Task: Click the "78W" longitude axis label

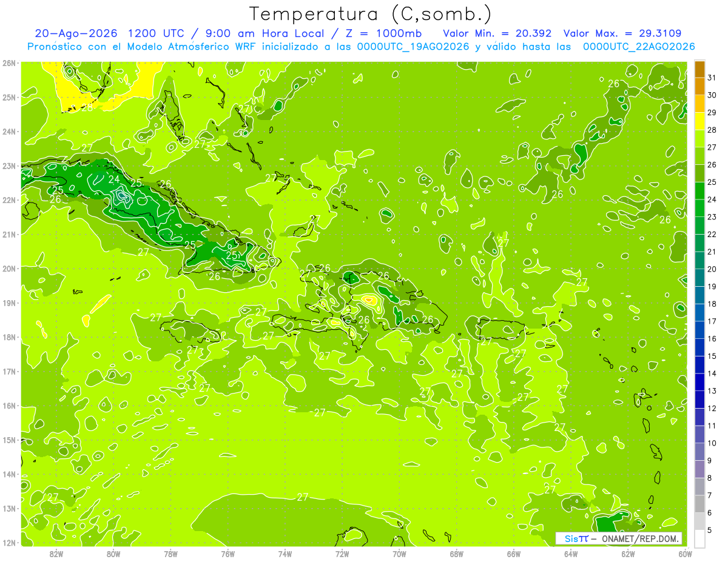Action: pyautogui.click(x=170, y=554)
